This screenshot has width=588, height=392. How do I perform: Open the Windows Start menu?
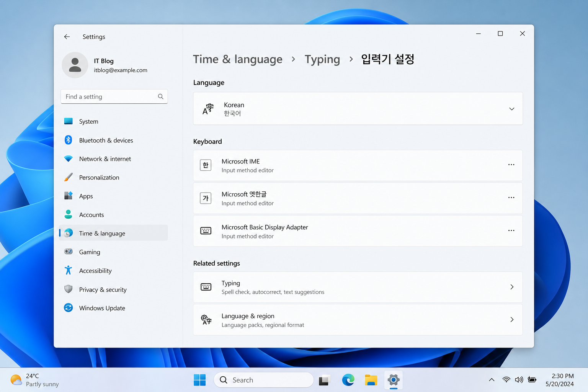pyautogui.click(x=200, y=380)
